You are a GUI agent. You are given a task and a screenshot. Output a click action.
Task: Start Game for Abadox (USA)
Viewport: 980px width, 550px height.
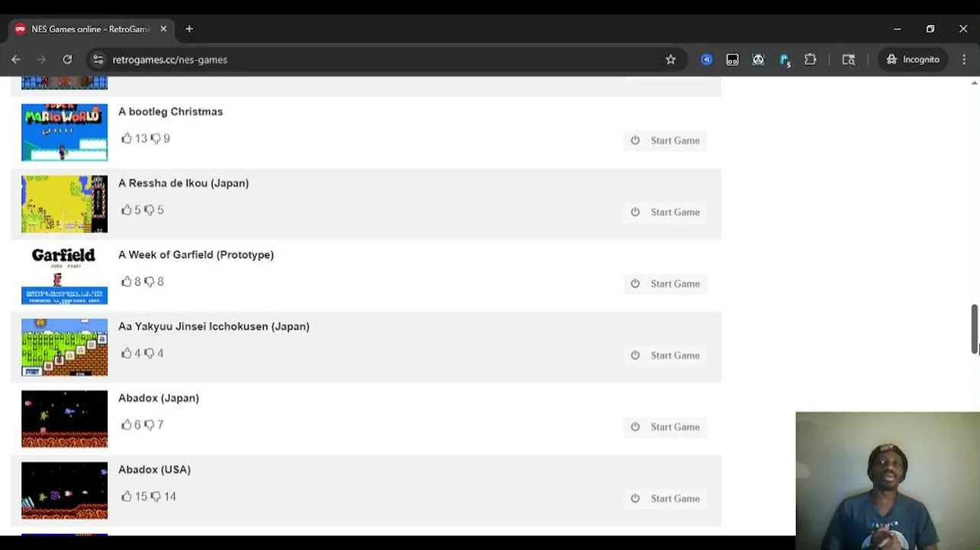[666, 499]
